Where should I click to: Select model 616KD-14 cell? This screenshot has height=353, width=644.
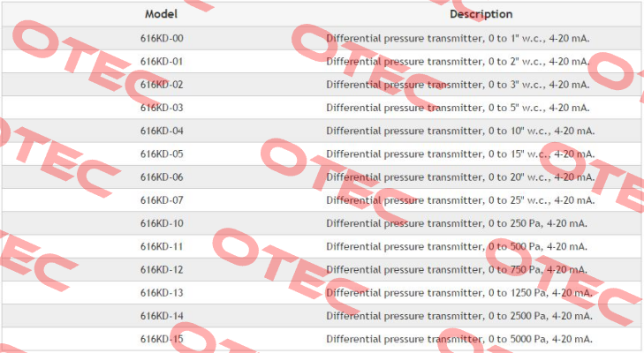coord(162,316)
